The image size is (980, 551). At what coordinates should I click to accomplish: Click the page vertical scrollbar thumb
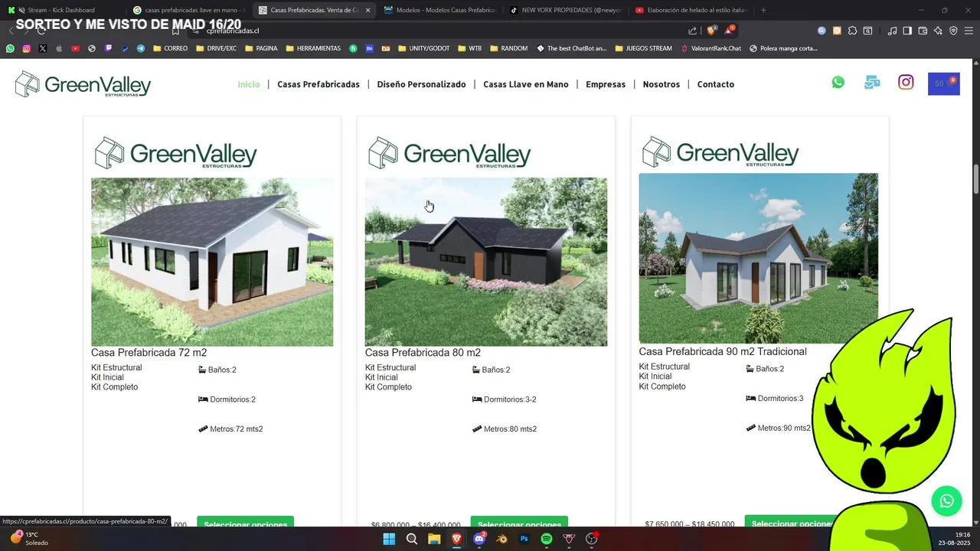[976, 179]
